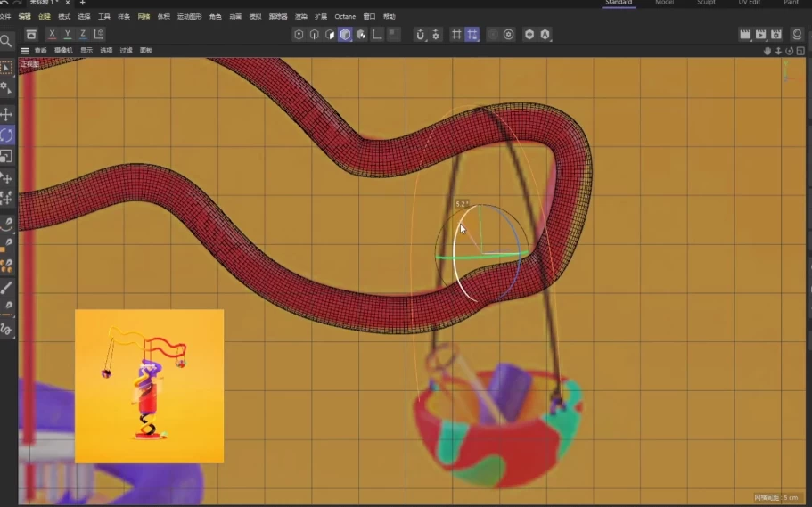Viewport: 812px width, 507px height.
Task: Switch to the Model layout tab
Action: pyautogui.click(x=664, y=3)
